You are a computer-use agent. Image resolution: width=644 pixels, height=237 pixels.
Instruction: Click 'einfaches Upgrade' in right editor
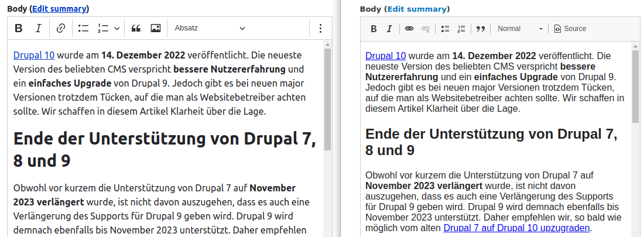(516, 77)
